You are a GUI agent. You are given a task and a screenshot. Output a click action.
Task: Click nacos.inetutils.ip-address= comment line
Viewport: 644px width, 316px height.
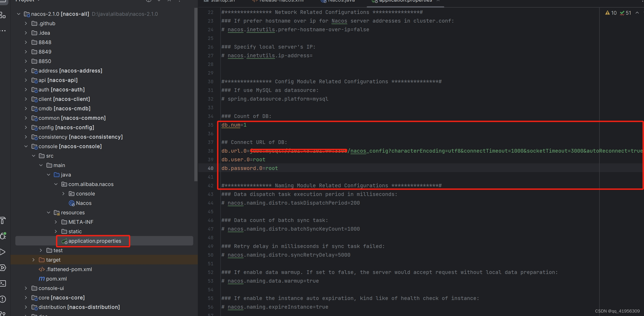tap(267, 56)
